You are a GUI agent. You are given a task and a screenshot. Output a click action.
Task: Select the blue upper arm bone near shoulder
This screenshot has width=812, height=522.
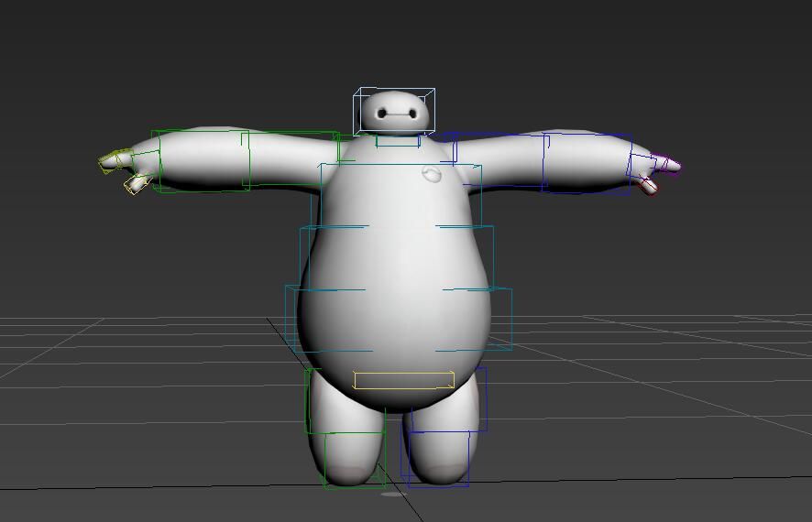point(499,160)
